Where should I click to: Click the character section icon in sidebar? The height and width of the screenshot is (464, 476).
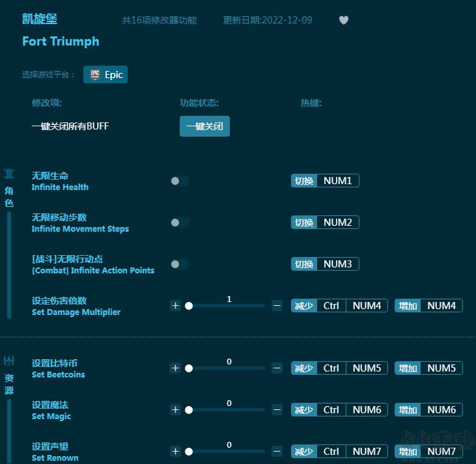point(9,174)
